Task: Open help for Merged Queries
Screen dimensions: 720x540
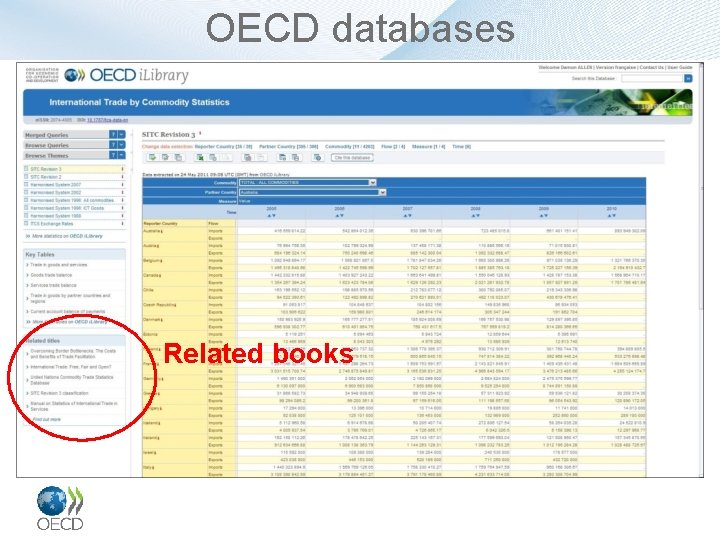Action: [x=113, y=135]
